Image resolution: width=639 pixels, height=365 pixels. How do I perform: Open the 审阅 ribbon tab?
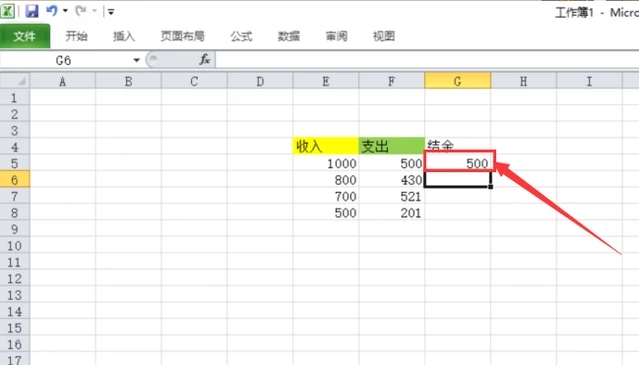pos(337,36)
